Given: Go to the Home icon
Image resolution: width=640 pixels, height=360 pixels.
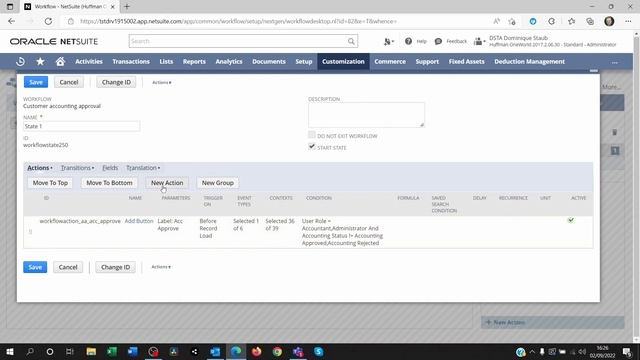Looking at the screenshot, I should coord(60,62).
